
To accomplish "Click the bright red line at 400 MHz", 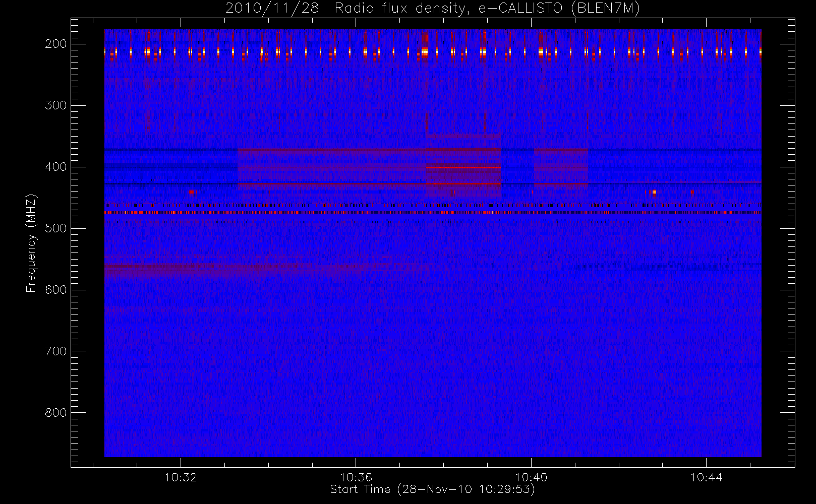I will 463,167.
